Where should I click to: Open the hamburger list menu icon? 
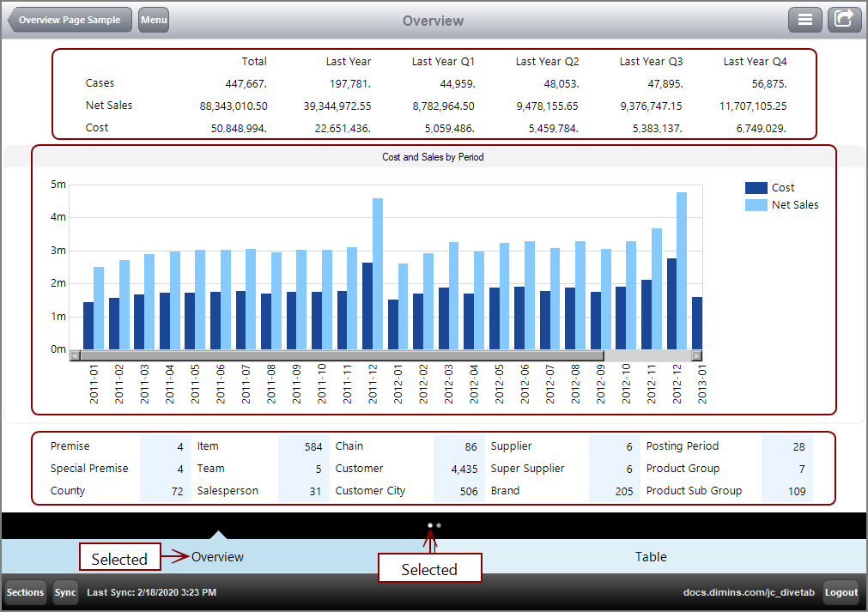click(804, 19)
